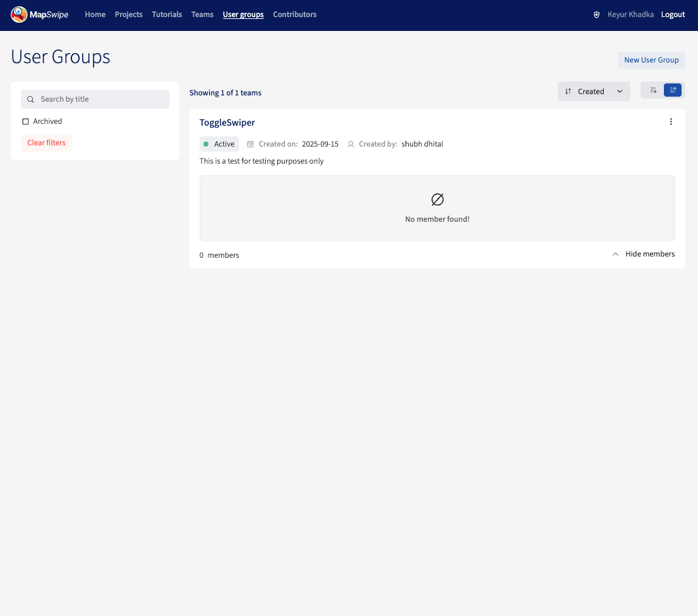Click the shield icon beside Keyur Khadka
The image size is (698, 616).
tap(596, 15)
